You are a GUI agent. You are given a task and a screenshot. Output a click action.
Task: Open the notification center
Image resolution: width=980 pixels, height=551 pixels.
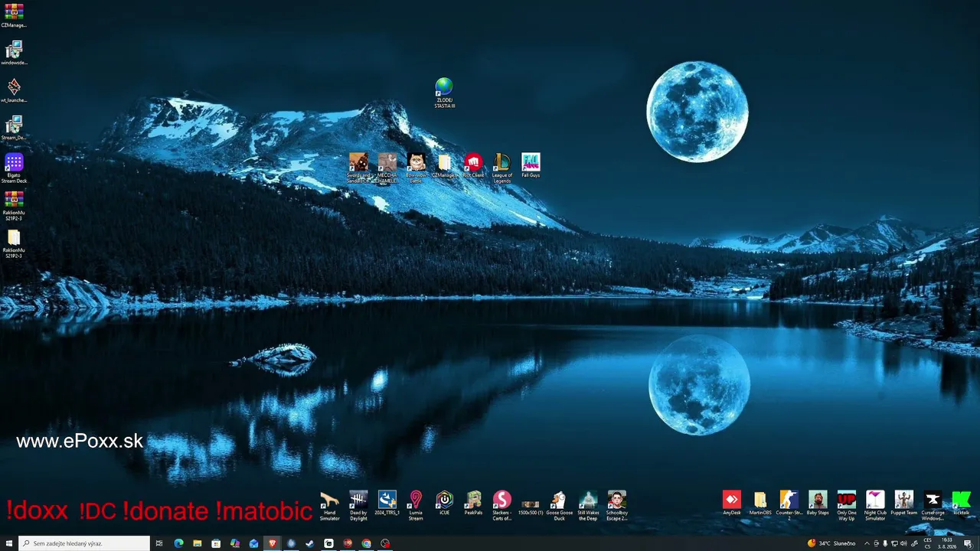pos(968,543)
